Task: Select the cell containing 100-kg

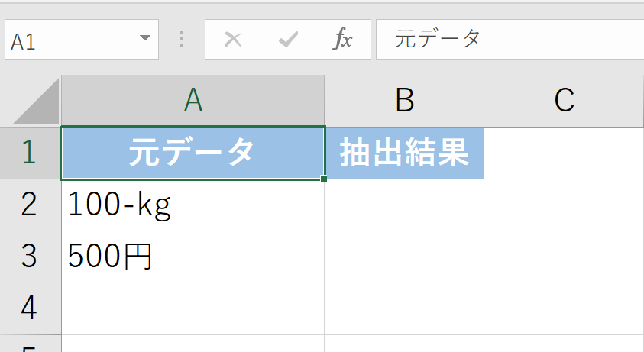Action: (x=193, y=205)
